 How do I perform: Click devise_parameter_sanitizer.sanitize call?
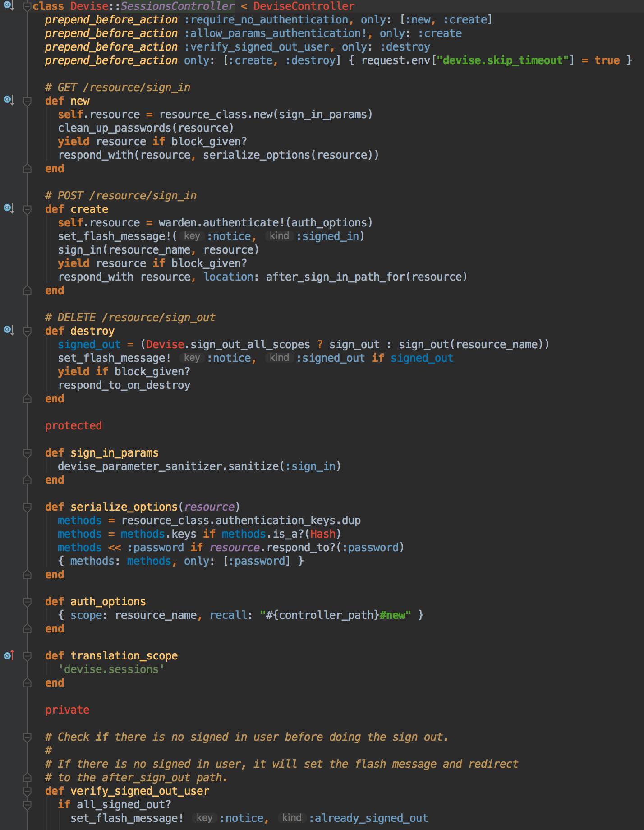coord(199,466)
